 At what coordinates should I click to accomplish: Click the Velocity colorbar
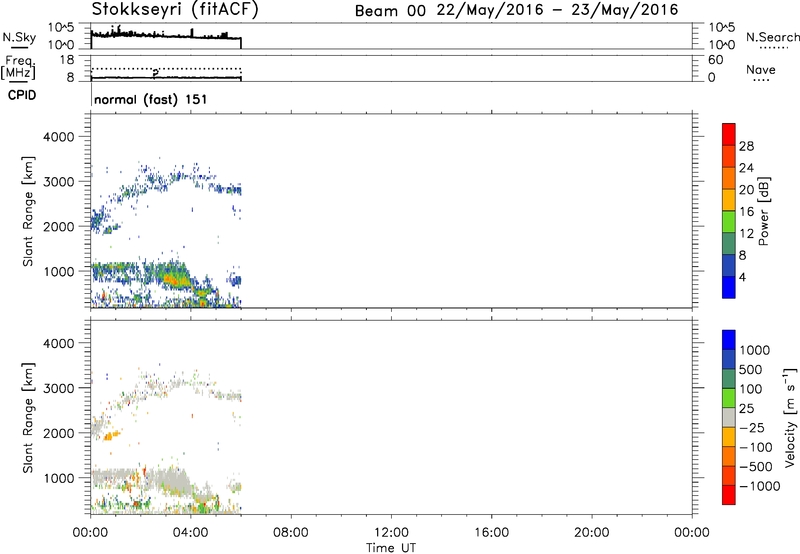[x=729, y=417]
